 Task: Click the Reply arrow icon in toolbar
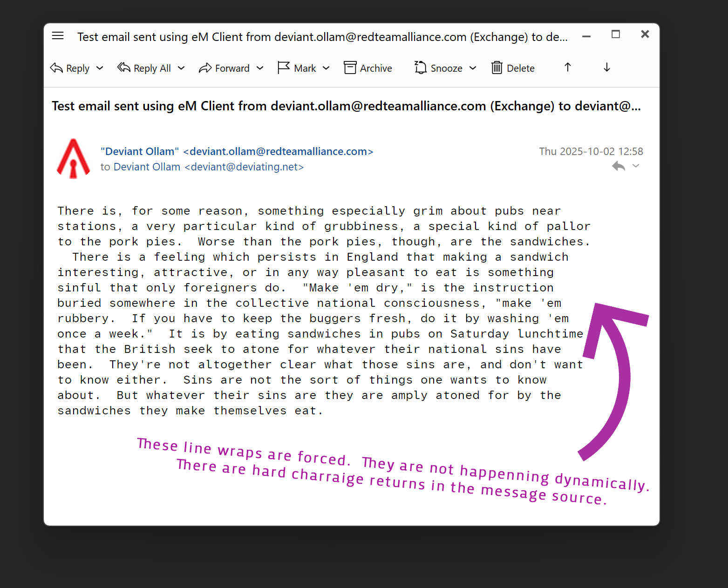tap(56, 68)
